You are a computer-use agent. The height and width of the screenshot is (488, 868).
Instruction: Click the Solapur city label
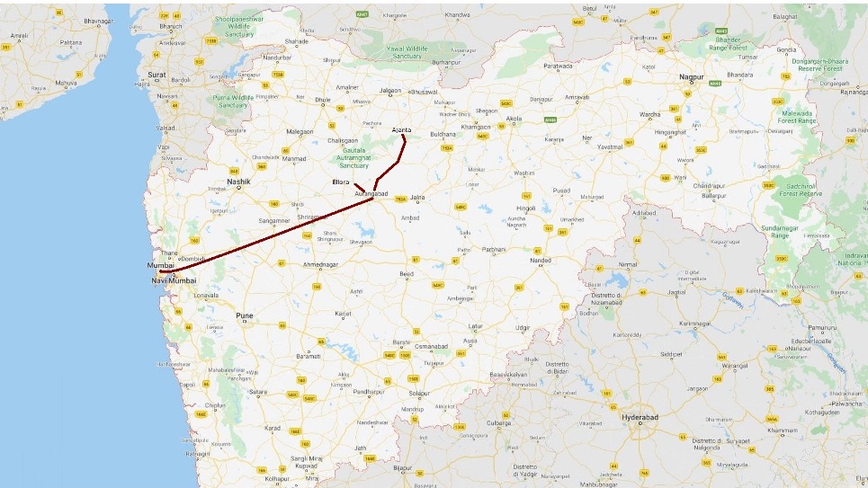click(419, 394)
